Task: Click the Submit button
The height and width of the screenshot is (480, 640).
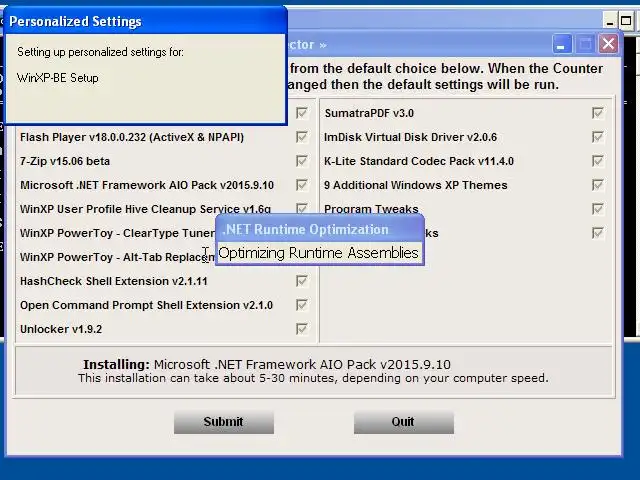Action: pyautogui.click(x=224, y=422)
